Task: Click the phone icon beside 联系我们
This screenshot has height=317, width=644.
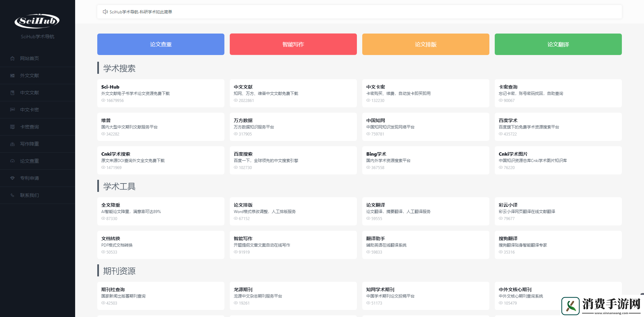Action: pyautogui.click(x=12, y=195)
